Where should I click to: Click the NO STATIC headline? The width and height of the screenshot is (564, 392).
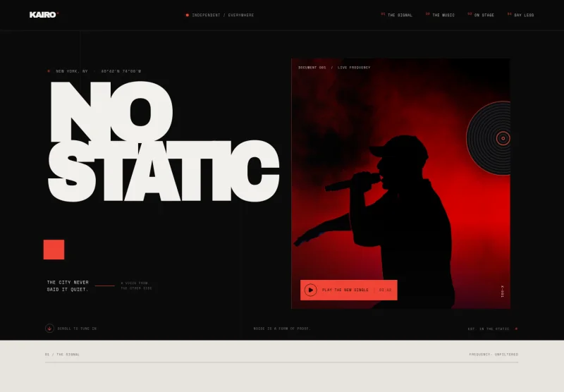[x=164, y=141]
